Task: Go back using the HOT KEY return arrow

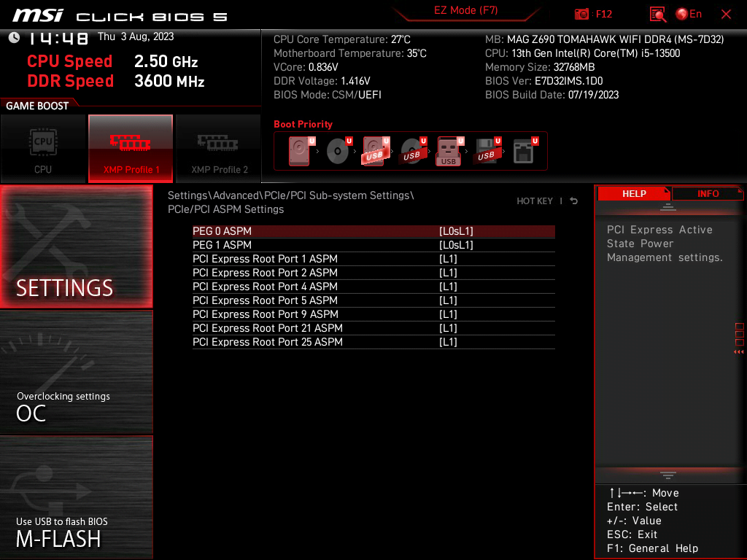Action: pos(573,200)
